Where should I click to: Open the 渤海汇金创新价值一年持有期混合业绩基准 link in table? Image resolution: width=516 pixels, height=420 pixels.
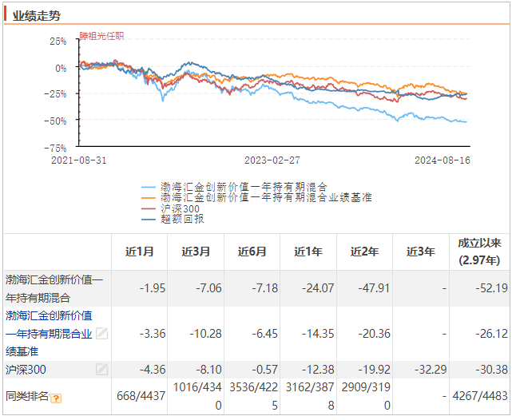point(49,334)
